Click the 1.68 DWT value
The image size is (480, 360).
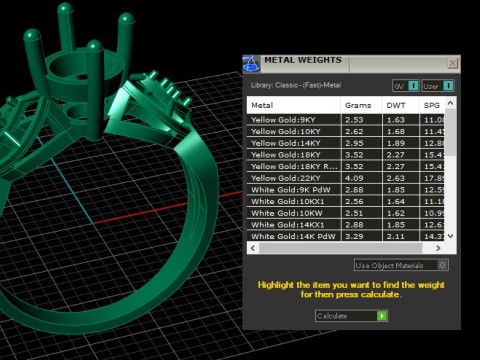click(396, 131)
